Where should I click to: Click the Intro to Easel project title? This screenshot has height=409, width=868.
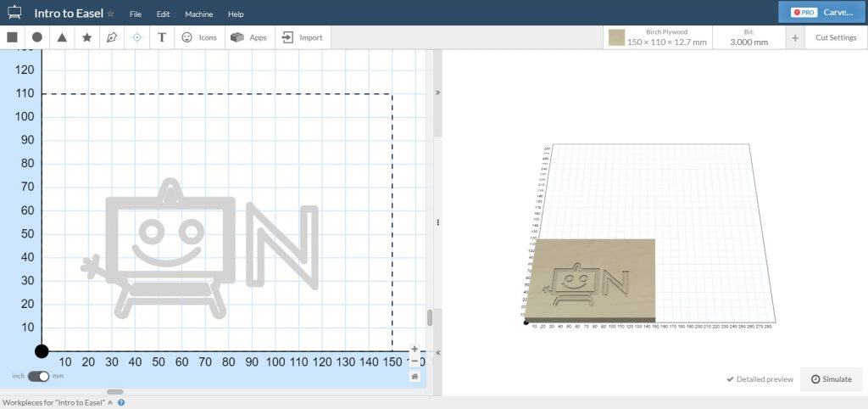(x=69, y=14)
